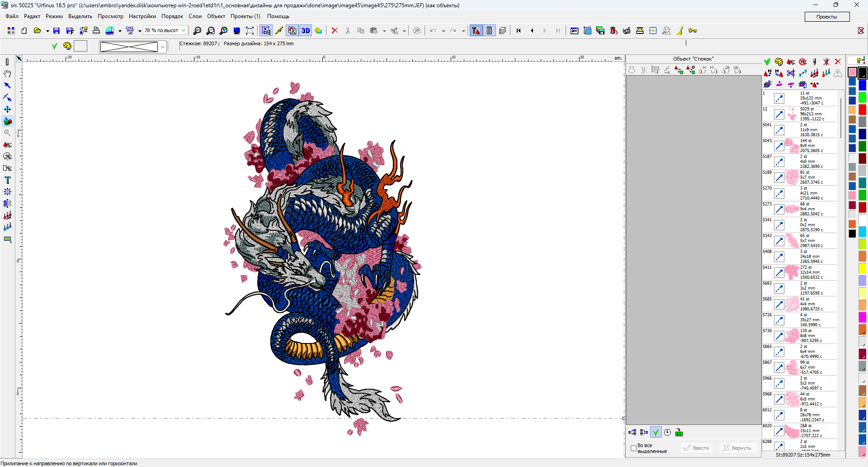The height and width of the screenshot is (467, 868).
Task: Open the Настройки menu
Action: pyautogui.click(x=142, y=16)
